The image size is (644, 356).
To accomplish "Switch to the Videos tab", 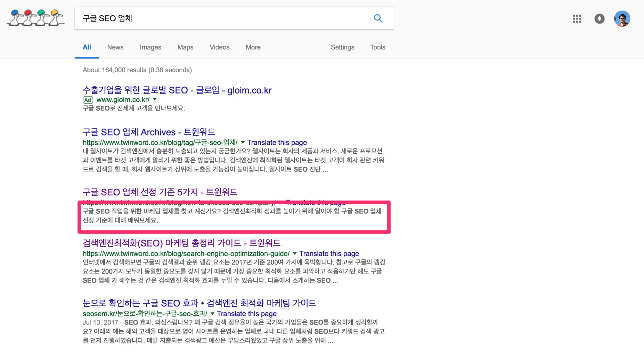I will click(220, 47).
